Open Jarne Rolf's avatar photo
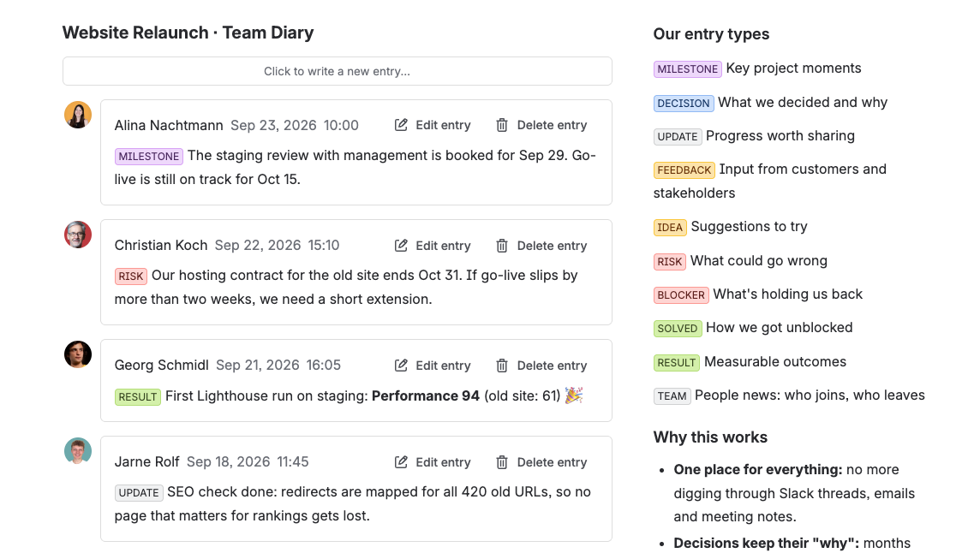The image size is (980, 553). [x=78, y=451]
